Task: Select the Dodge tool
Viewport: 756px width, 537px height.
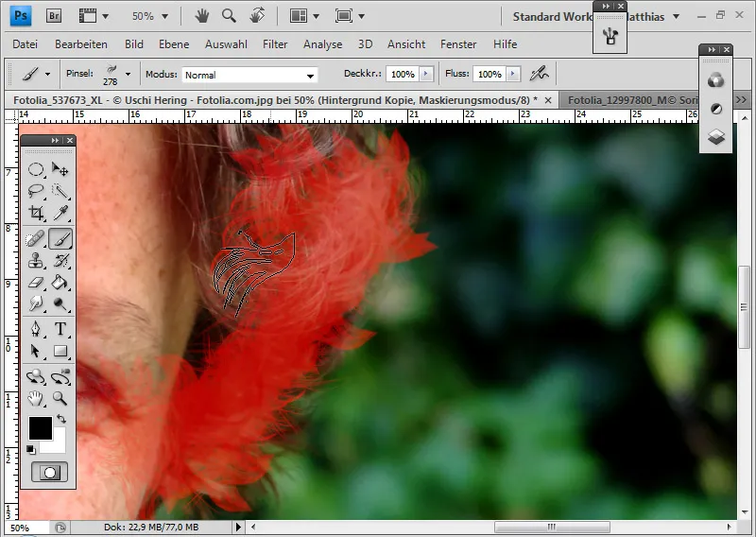Action: click(x=60, y=303)
